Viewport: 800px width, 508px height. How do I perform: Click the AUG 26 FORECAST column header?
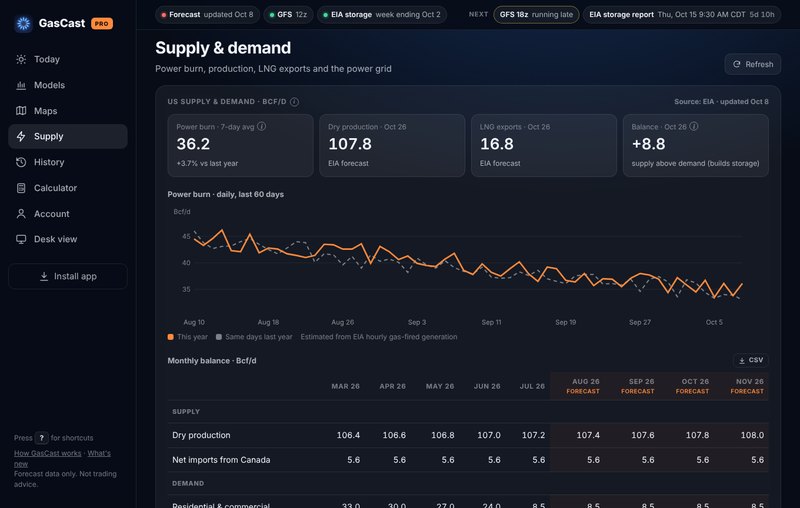tap(583, 386)
